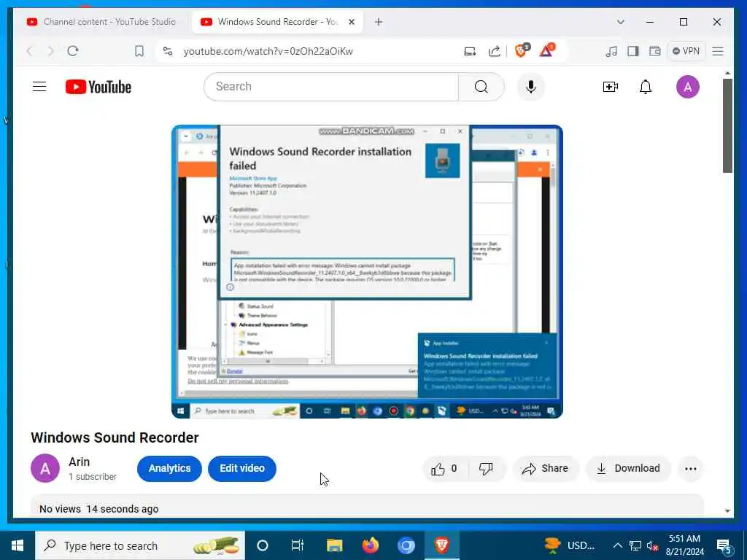Bookmark this page
747x560 pixels.
(139, 51)
